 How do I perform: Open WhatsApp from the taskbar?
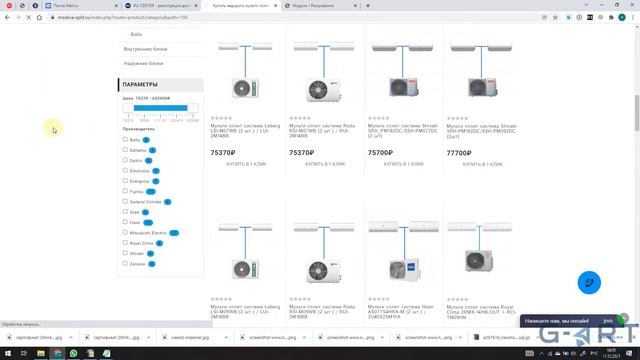click(73, 353)
